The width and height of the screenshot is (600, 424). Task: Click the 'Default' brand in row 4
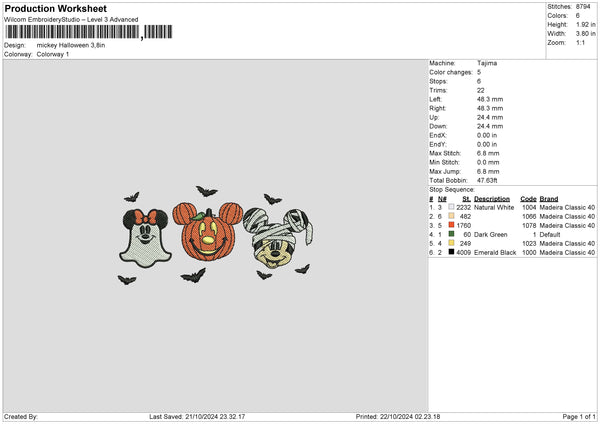point(550,235)
